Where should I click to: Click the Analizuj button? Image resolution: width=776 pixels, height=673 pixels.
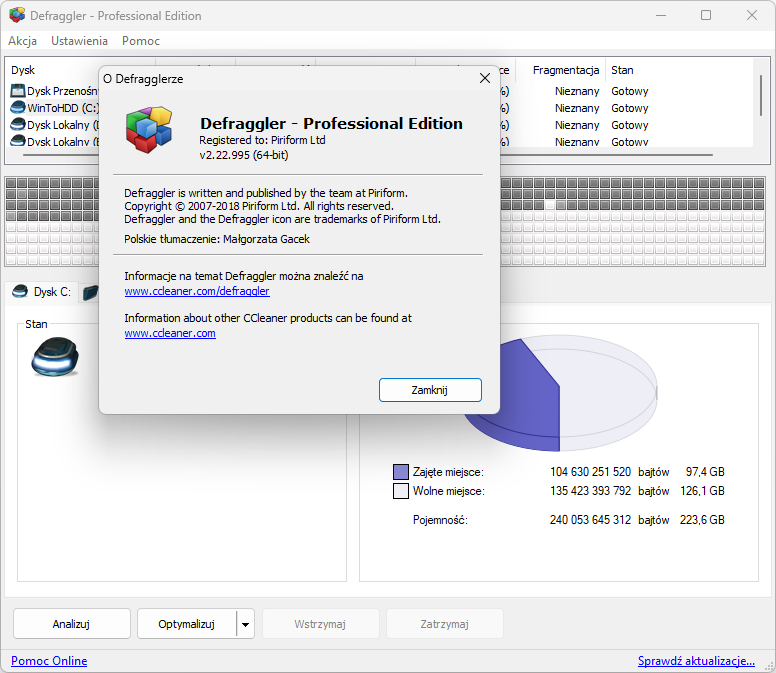pos(72,624)
